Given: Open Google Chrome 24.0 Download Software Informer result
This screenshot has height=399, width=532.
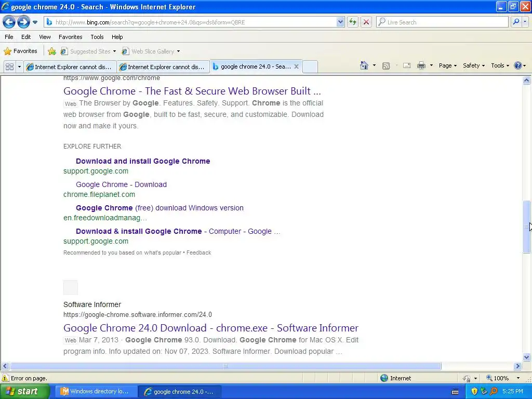Looking at the screenshot, I should [x=211, y=328].
